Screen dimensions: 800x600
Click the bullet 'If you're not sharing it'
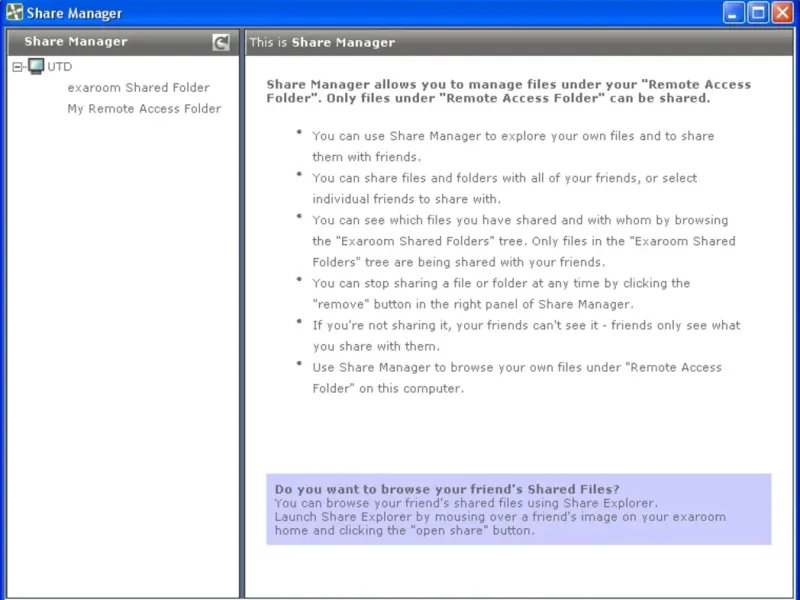coord(526,336)
